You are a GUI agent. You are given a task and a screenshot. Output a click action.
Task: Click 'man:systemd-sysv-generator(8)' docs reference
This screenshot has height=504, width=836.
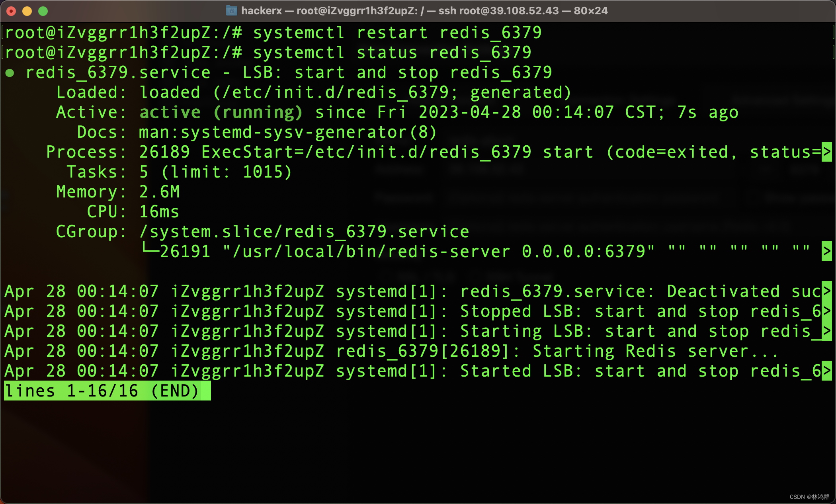287,132
